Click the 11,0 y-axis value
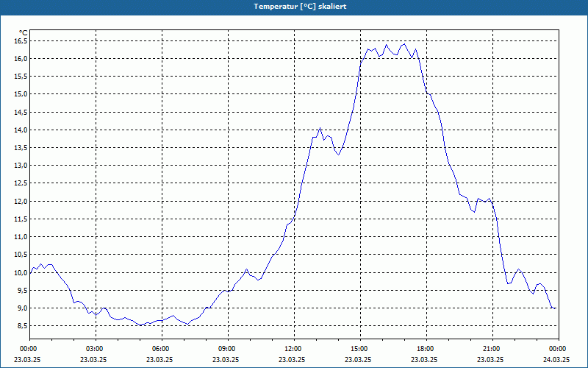Screen dimensions: 588x368 click(21, 237)
